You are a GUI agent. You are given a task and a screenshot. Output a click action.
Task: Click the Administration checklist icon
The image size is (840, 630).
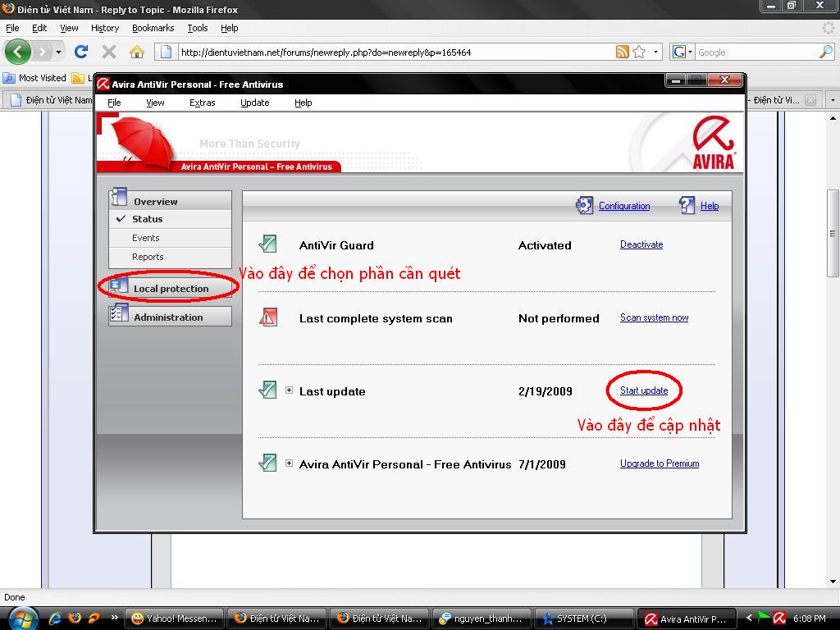point(118,313)
